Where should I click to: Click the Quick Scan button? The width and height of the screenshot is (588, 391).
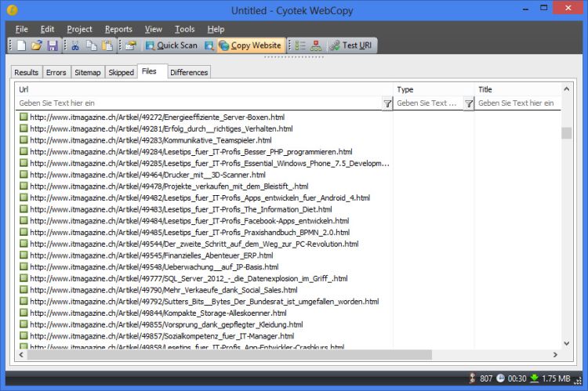click(x=170, y=45)
